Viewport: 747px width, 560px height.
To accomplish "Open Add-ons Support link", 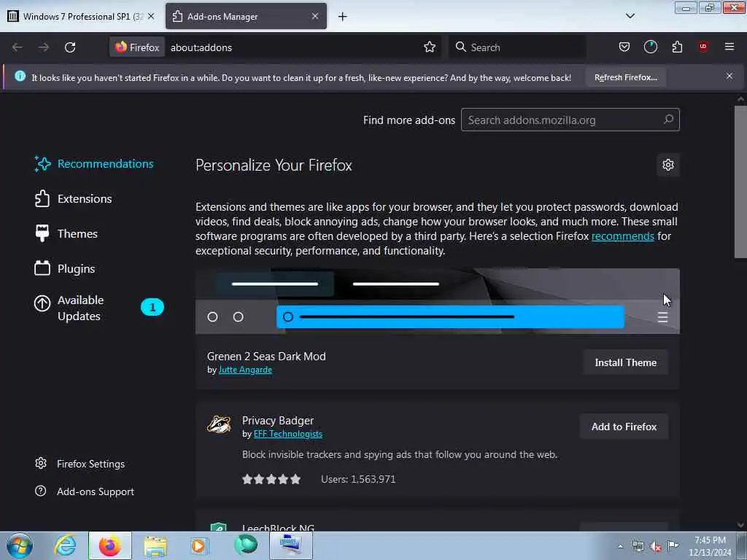I will click(85, 491).
